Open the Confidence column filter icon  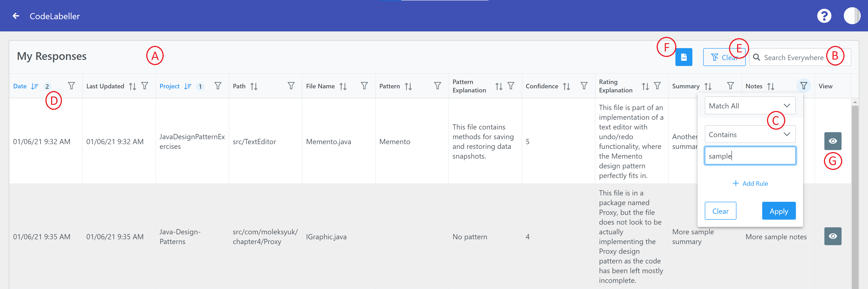584,86
